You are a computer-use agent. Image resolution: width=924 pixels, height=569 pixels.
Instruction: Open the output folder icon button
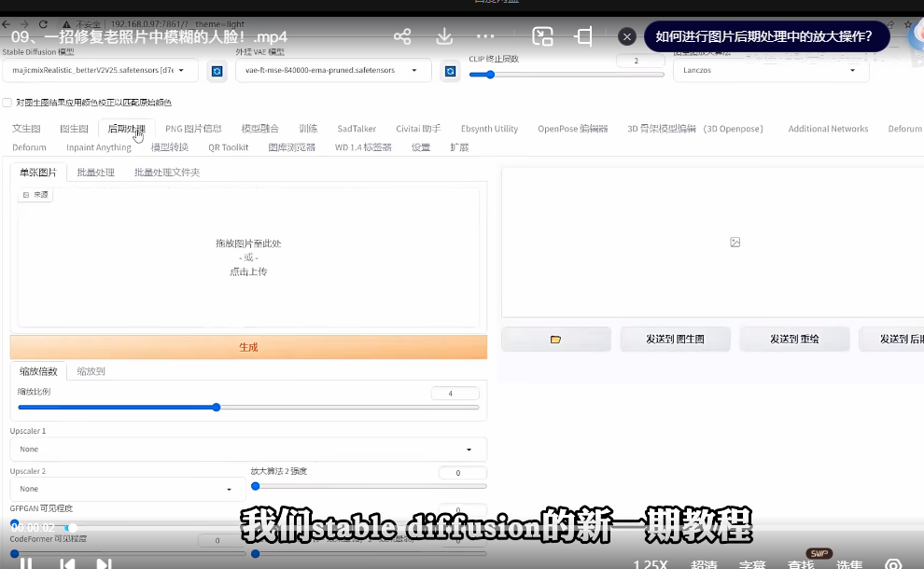click(x=555, y=340)
